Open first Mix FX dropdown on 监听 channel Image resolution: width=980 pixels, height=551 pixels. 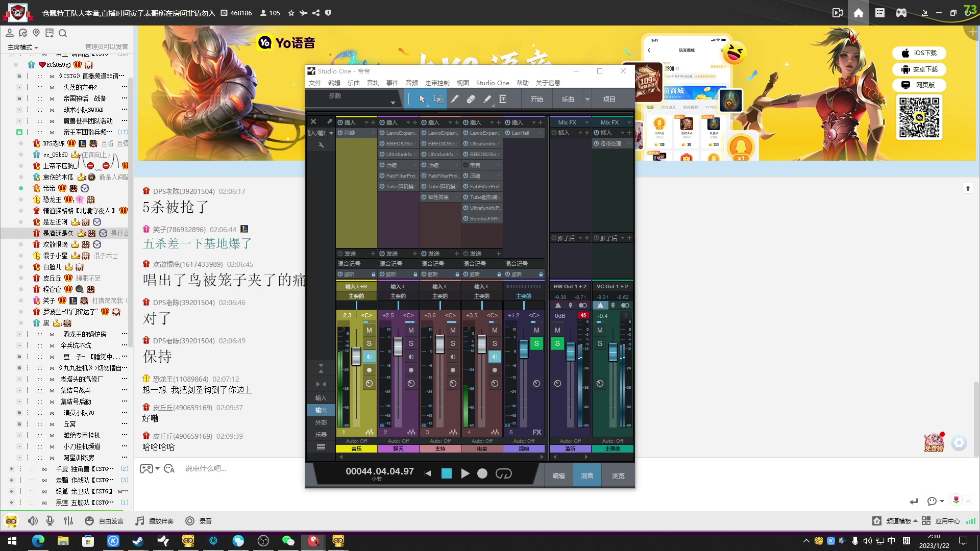587,122
